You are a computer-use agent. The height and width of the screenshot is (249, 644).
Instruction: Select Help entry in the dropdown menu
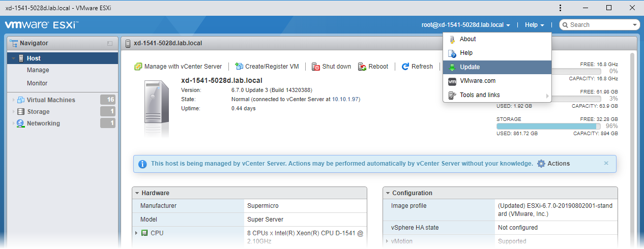point(497,53)
